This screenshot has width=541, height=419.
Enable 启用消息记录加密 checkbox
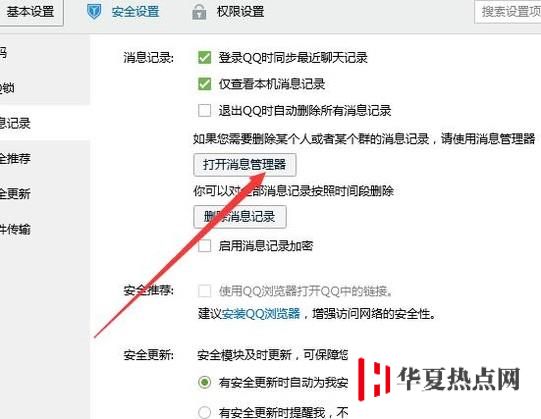coord(204,246)
